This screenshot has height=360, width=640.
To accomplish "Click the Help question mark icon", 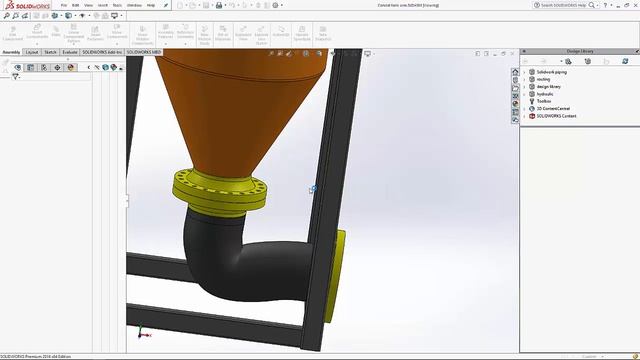I will tap(605, 5).
